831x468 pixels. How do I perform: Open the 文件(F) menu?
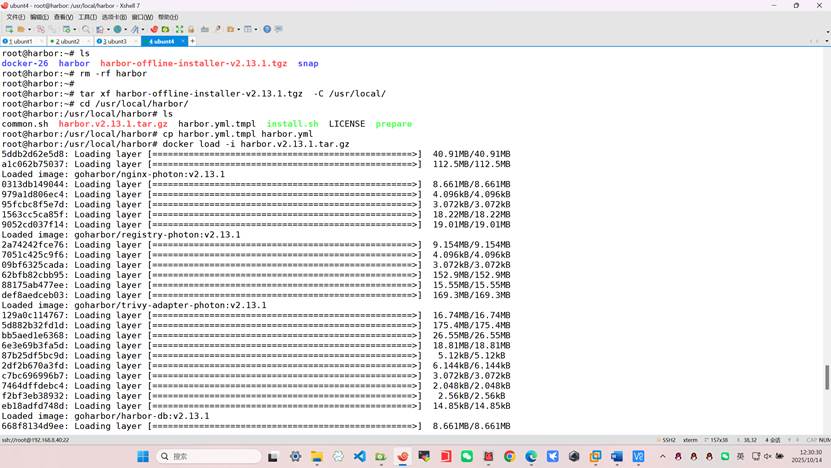click(15, 17)
